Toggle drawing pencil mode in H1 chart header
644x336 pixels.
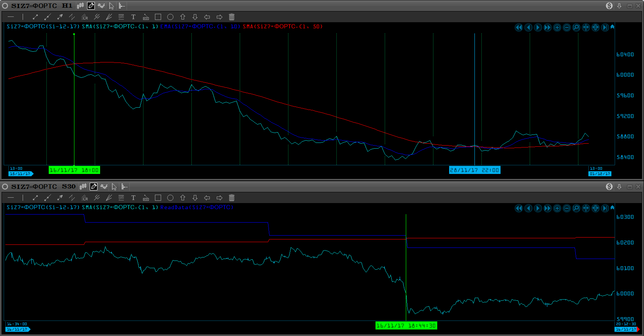coord(91,6)
